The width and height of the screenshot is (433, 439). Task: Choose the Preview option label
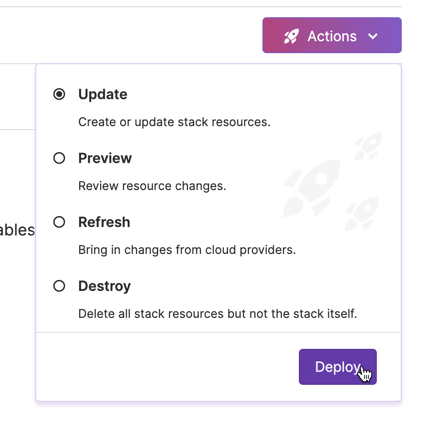105,158
